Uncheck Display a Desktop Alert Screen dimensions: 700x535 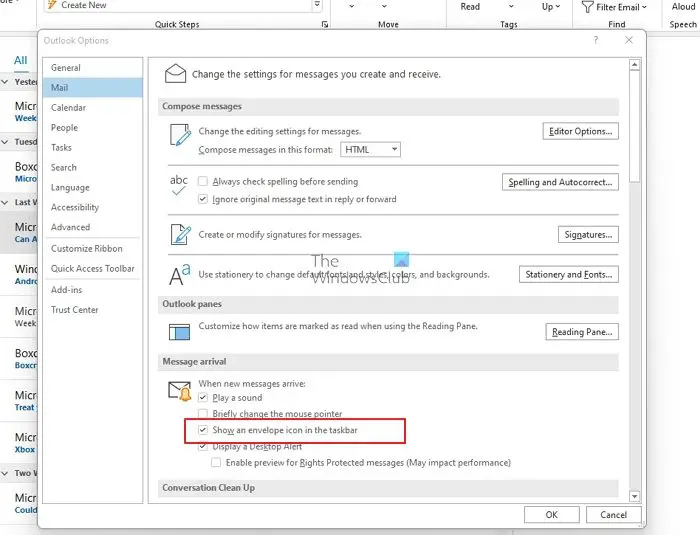(x=203, y=446)
